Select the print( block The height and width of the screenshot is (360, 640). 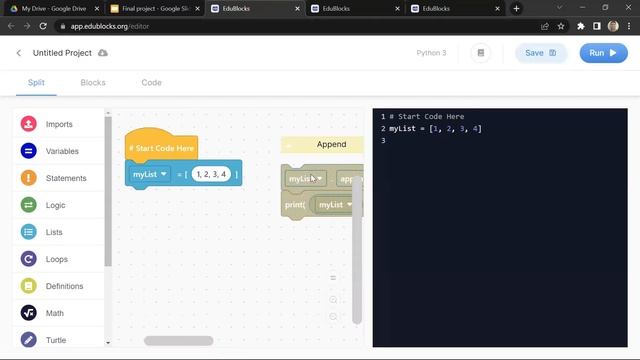point(295,205)
